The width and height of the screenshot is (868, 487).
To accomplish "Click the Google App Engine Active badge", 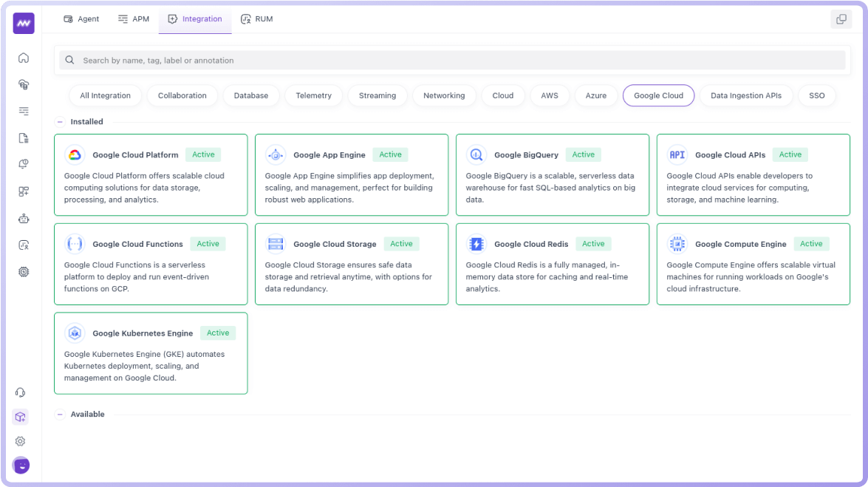I will pyautogui.click(x=390, y=154).
